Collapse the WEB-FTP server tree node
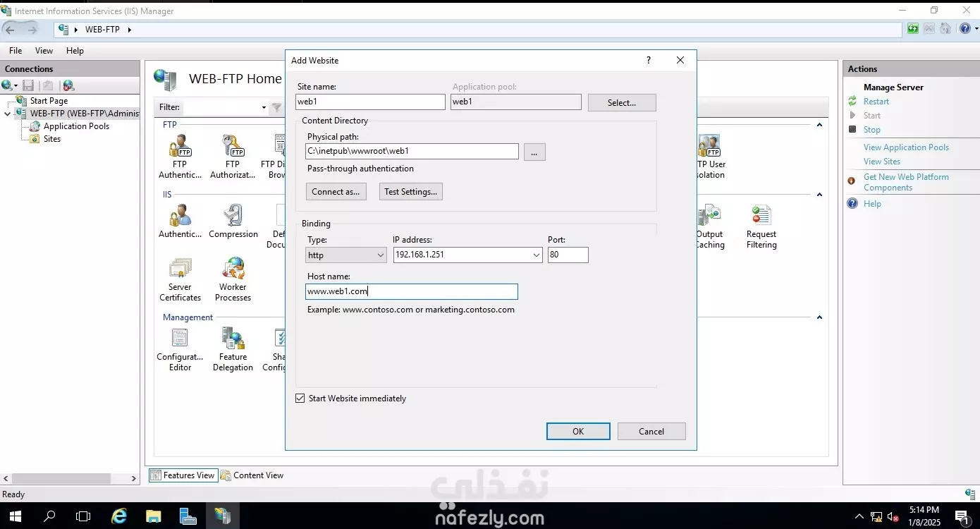 (7, 114)
